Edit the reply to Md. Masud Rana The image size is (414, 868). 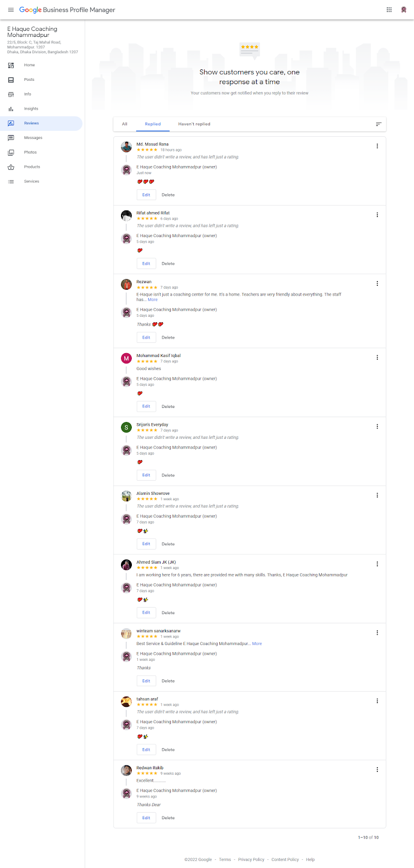tap(146, 195)
